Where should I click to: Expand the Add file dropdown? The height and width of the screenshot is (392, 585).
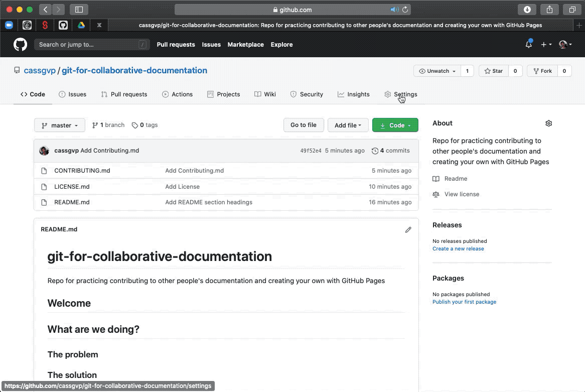(348, 125)
